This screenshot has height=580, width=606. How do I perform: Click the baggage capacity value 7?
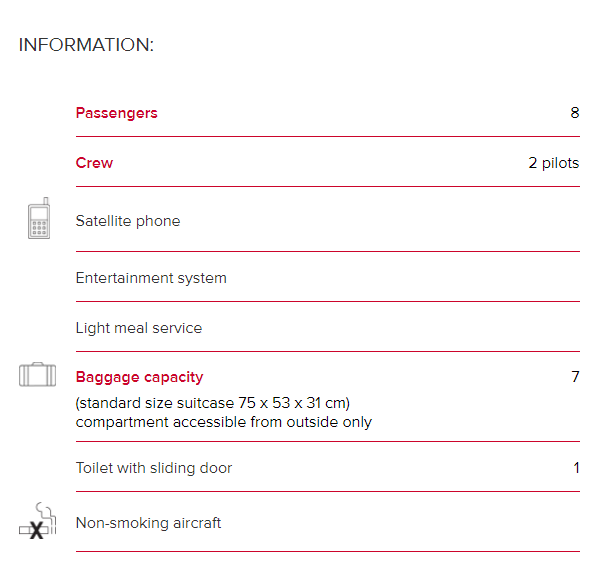pos(575,376)
